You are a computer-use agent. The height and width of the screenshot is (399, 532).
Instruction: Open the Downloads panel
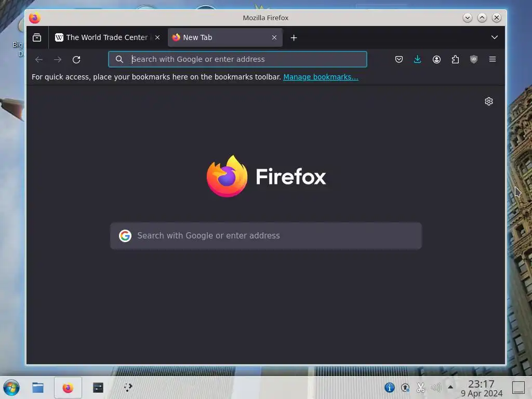417,59
